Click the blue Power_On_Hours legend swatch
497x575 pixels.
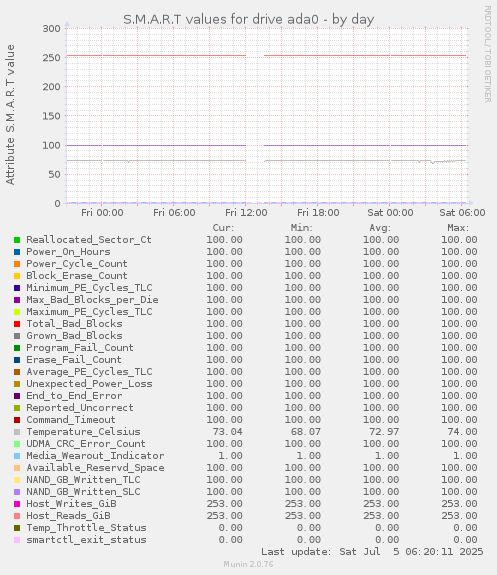coord(17,252)
